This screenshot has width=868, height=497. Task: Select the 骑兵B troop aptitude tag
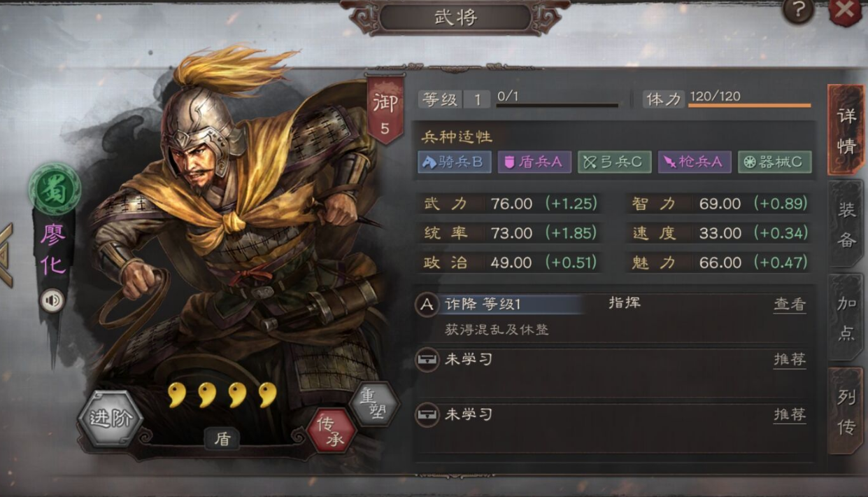(455, 162)
